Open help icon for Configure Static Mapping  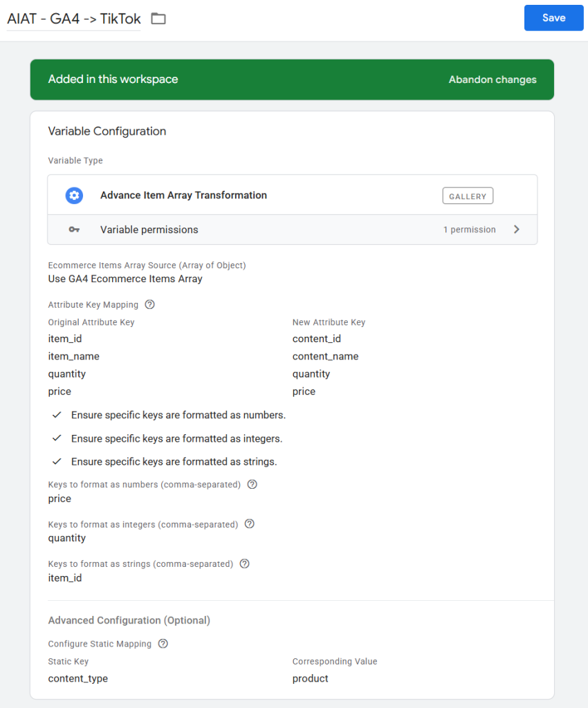pyautogui.click(x=163, y=644)
